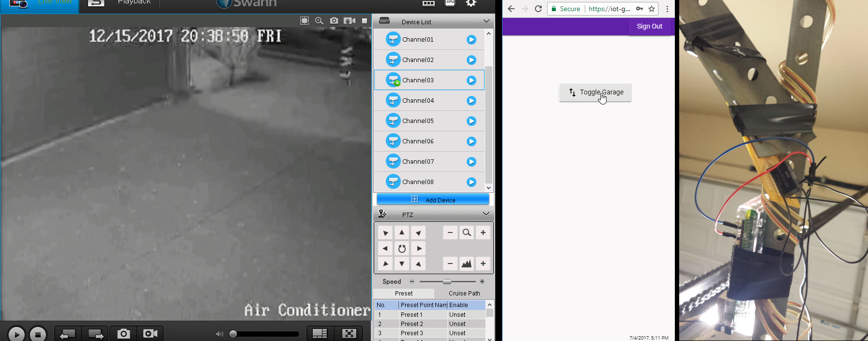Stop the stream with the square icon above video
This screenshot has width=868, height=341.
pyautogui.click(x=365, y=21)
